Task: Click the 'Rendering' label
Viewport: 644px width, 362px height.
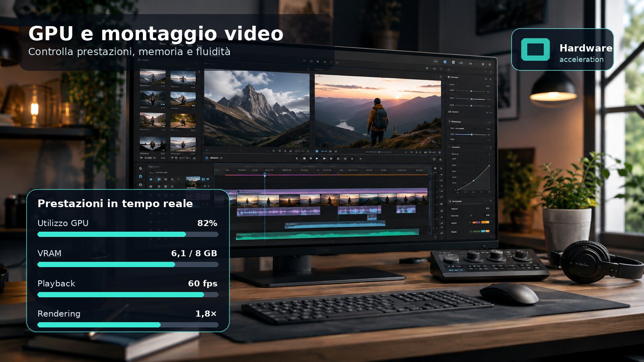Action: pos(59,314)
